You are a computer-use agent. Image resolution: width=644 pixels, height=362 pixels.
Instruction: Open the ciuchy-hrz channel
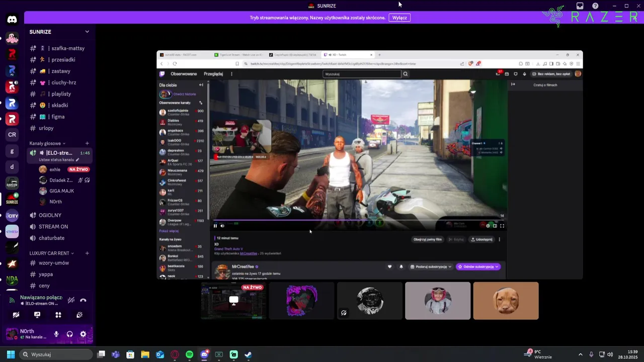[x=59, y=82]
